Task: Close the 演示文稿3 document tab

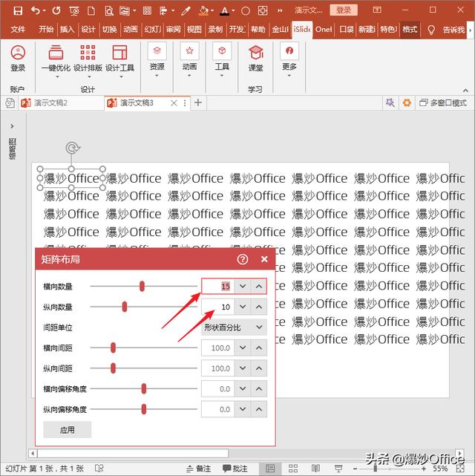Action: [174, 103]
